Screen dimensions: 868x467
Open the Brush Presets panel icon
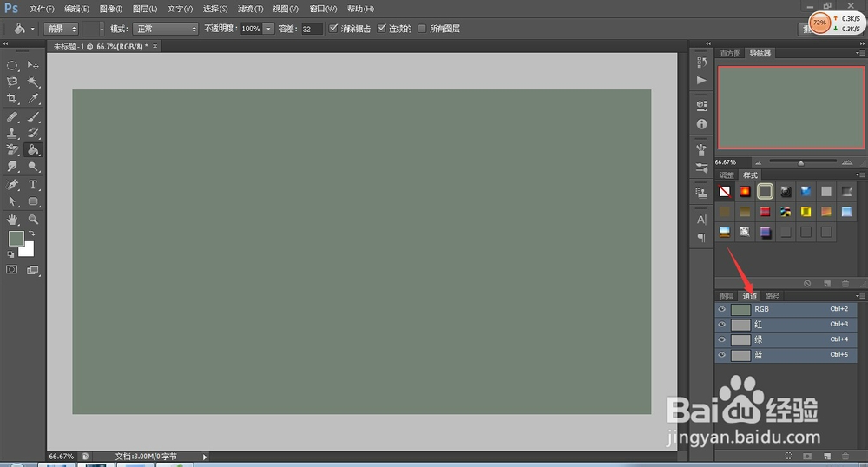click(702, 168)
